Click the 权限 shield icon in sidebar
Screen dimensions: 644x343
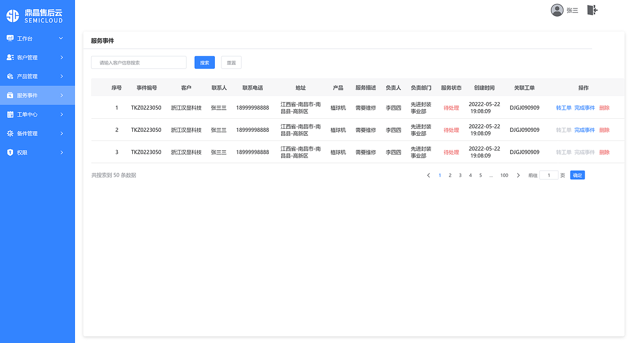(x=10, y=152)
